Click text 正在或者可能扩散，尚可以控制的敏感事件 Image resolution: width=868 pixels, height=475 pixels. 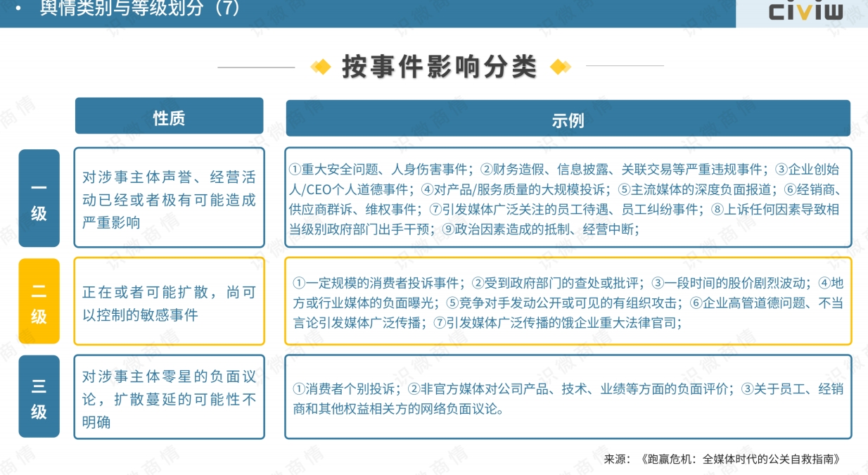click(x=169, y=303)
